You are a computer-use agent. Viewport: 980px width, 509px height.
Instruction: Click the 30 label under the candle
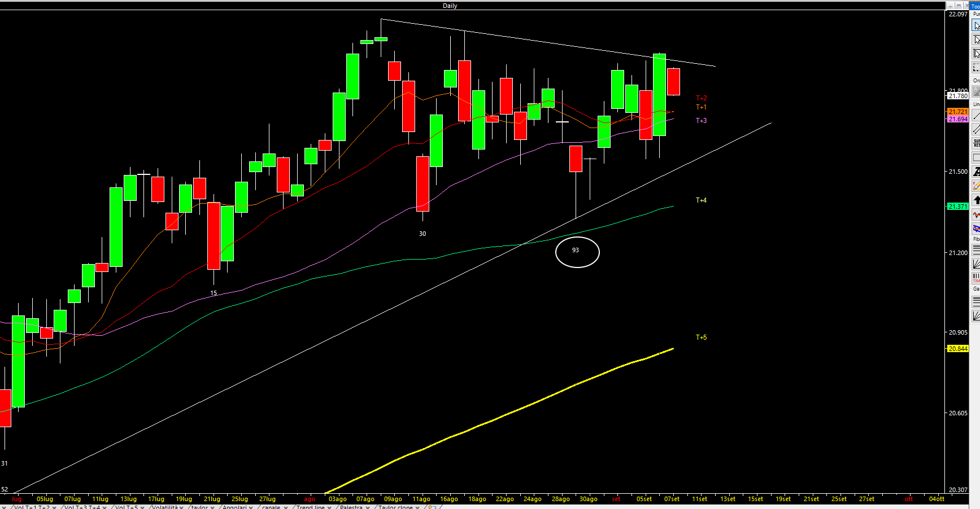coord(423,234)
